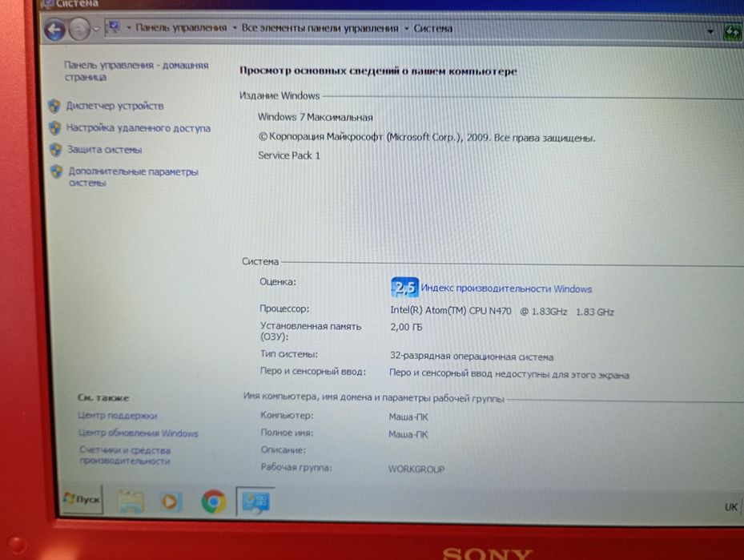Click shield icon beside Дополнительные параметры системы
The image size is (744, 560).
click(x=57, y=171)
